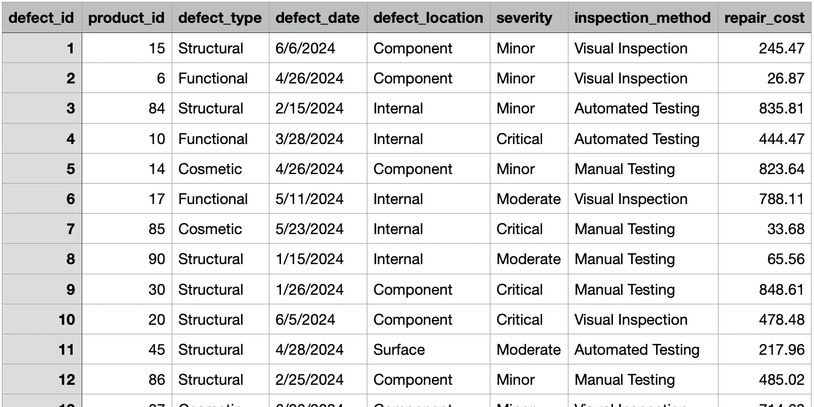Select the defect_date column header
This screenshot has width=814, height=407.
coord(316,18)
